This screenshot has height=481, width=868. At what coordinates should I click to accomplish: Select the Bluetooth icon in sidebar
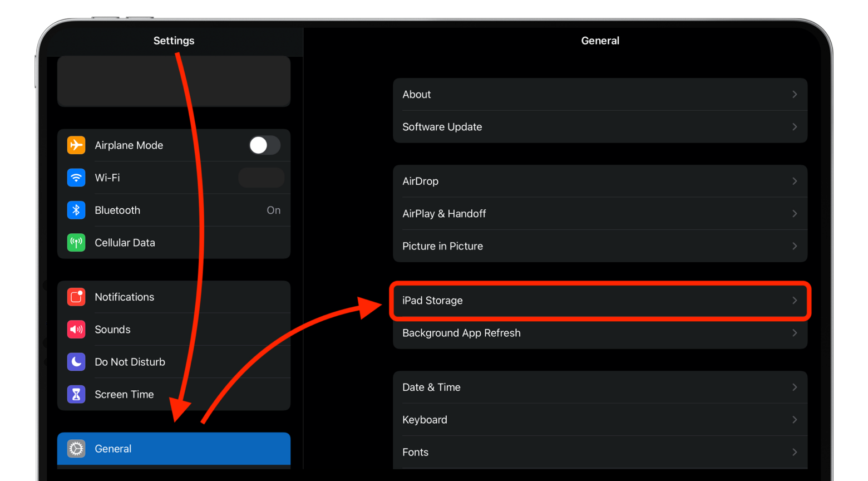76,210
